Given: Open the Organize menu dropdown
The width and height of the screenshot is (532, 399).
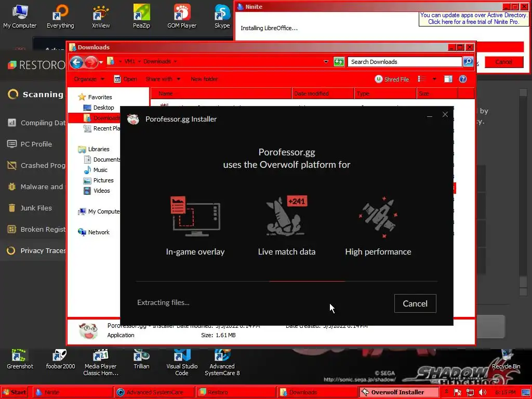Looking at the screenshot, I should [x=89, y=79].
